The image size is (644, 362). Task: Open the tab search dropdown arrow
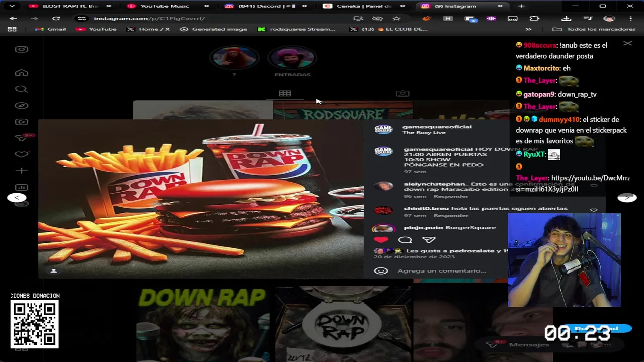(12, 6)
